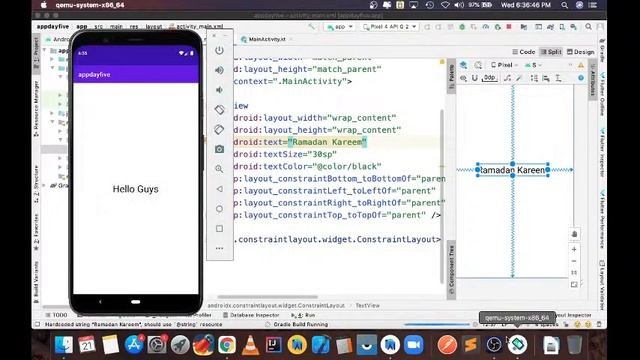Image resolution: width=640 pixels, height=360 pixels.
Task: Click the emulator home circle button
Action: click(219, 209)
